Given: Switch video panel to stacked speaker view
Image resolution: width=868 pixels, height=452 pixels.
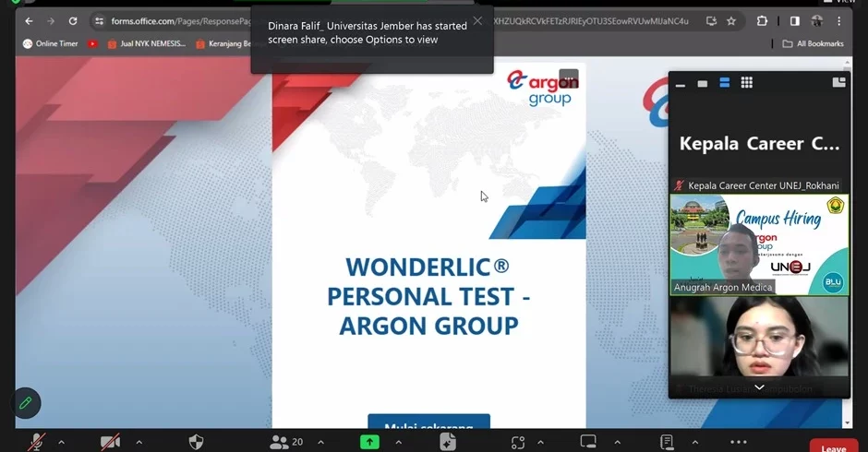Looking at the screenshot, I should [x=725, y=83].
